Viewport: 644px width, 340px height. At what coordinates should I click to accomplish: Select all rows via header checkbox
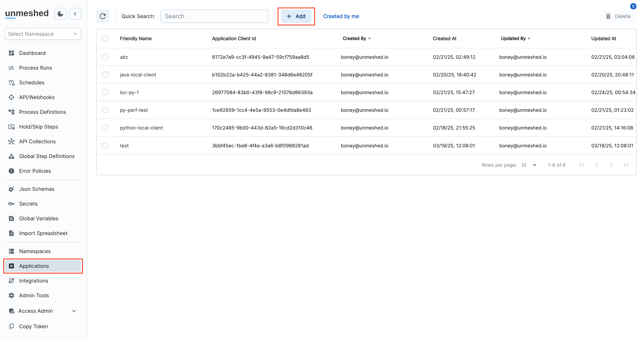(105, 38)
